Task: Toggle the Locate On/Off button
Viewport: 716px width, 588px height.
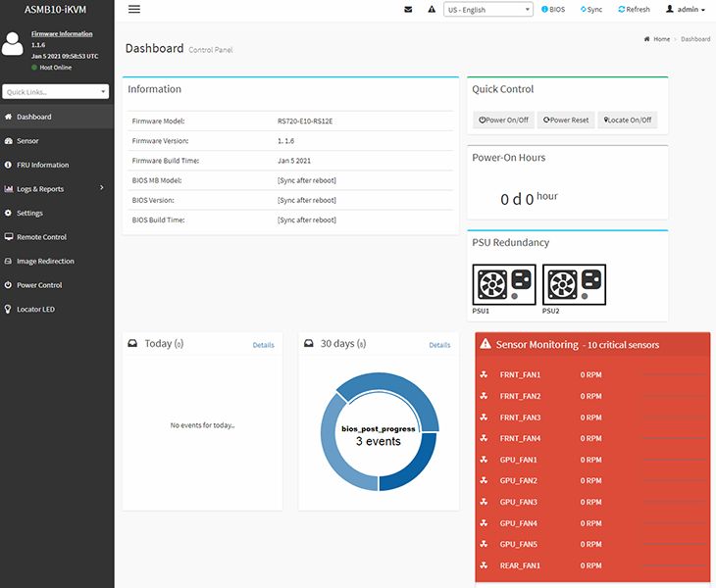Action: 627,120
